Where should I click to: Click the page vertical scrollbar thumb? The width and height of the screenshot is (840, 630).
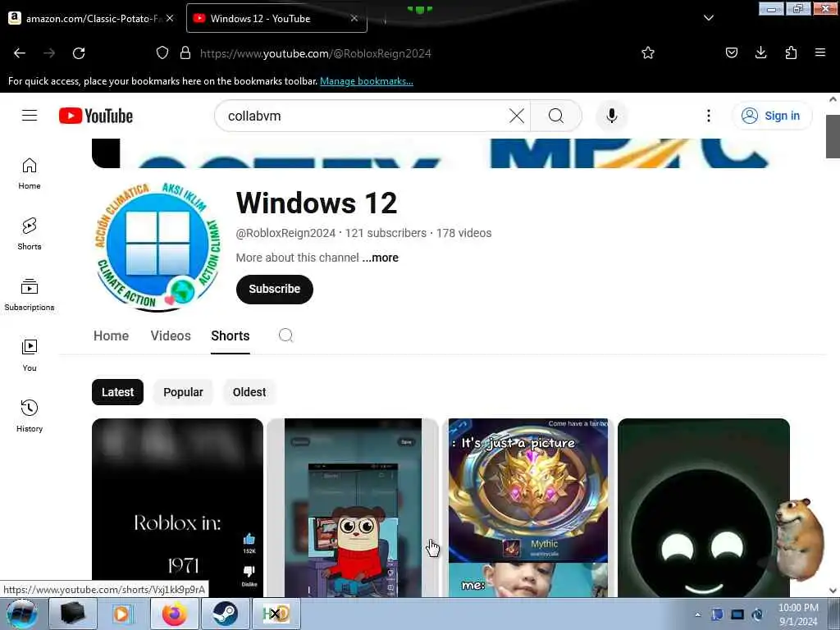(833, 136)
